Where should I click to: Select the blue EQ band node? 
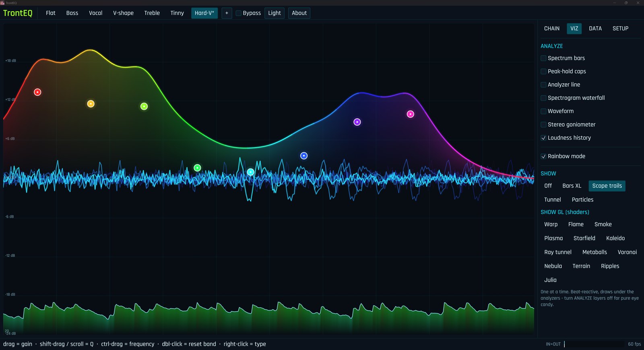click(304, 156)
